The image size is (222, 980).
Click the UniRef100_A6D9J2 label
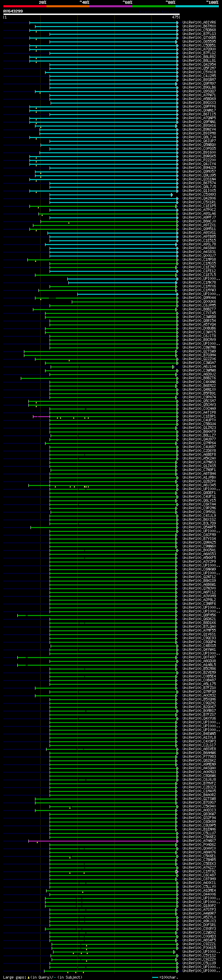[199, 374]
